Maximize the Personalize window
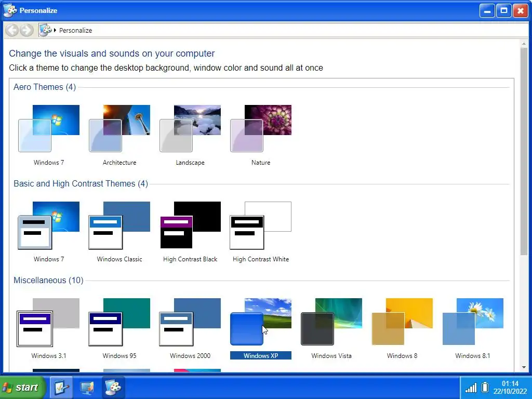This screenshot has height=399, width=532. (x=504, y=11)
